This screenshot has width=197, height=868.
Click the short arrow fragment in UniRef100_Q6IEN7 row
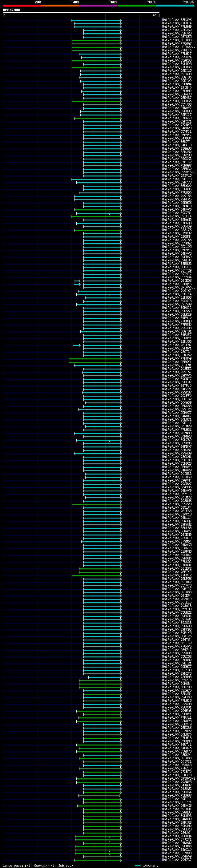point(77,345)
